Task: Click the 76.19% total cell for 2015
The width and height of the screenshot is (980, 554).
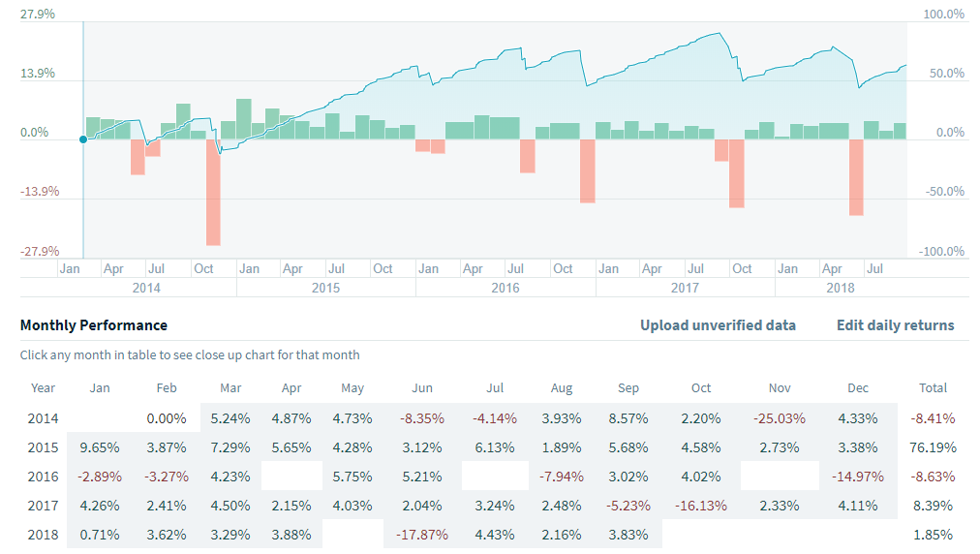Action: click(933, 447)
